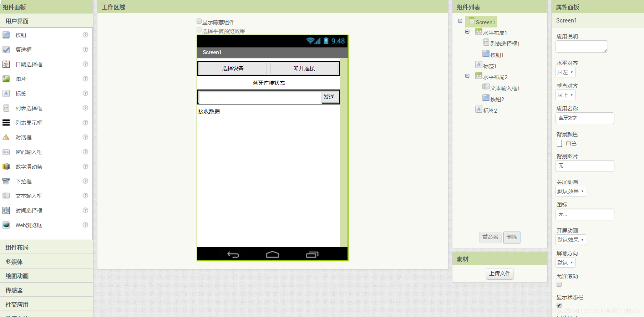Click the 密码输入框 component icon
644x317 pixels.
click(6, 152)
